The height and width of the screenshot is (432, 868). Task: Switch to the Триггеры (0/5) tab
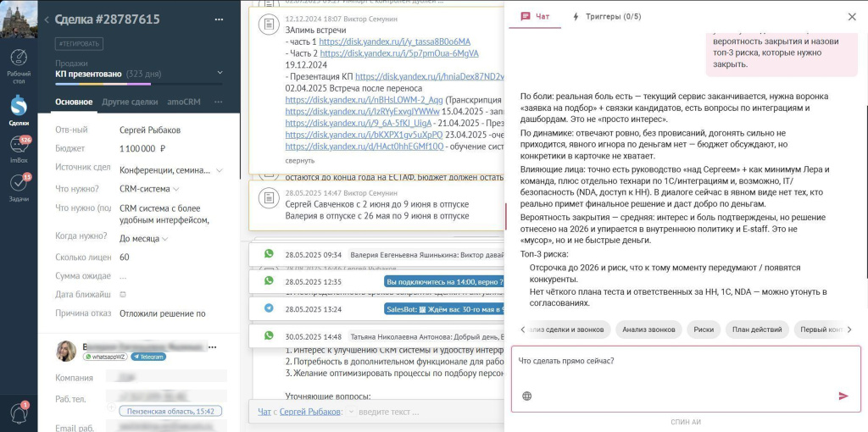[x=607, y=17]
